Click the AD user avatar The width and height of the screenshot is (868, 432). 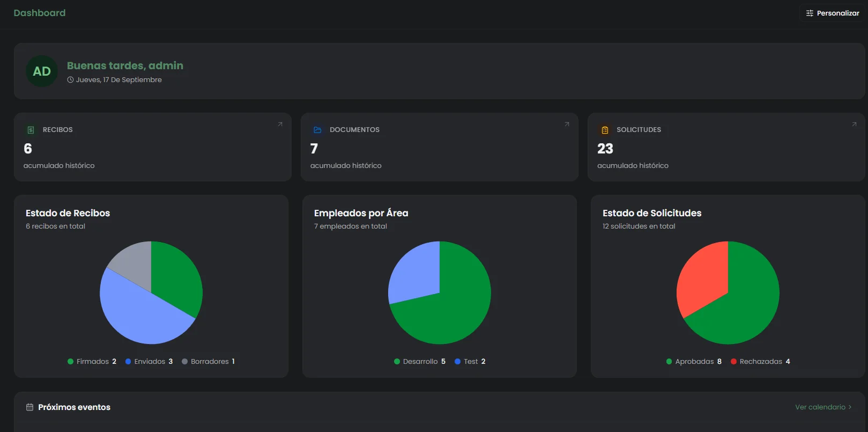(42, 71)
